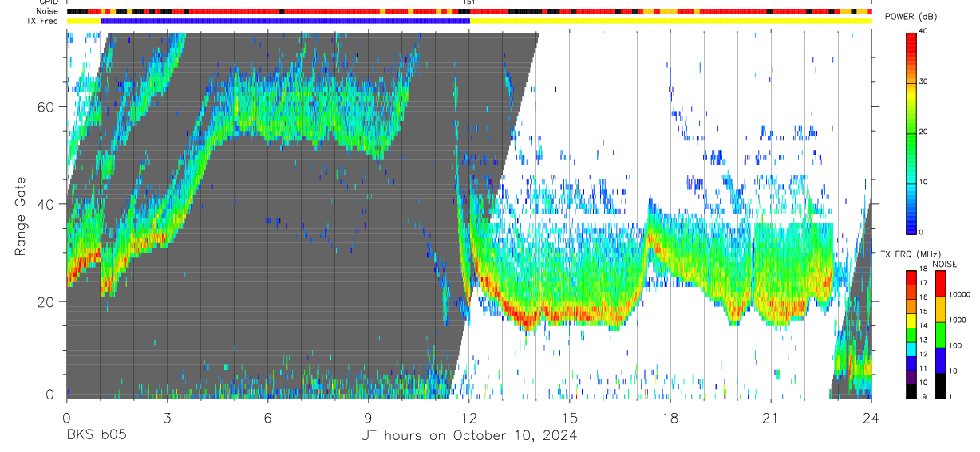Click the 20 tick on the POWER scale
This screenshot has height=452, width=980.
click(924, 132)
